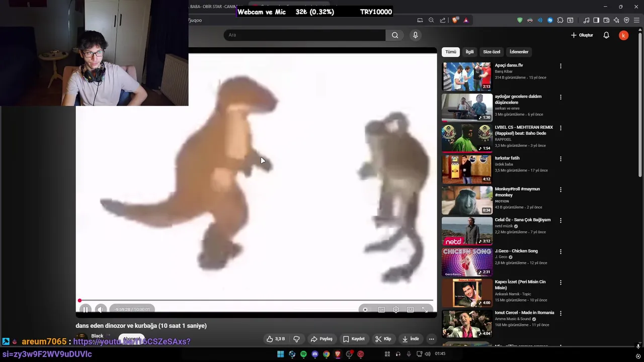Select the Size özel filter chip
This screenshot has width=644, height=362.
pos(492,52)
